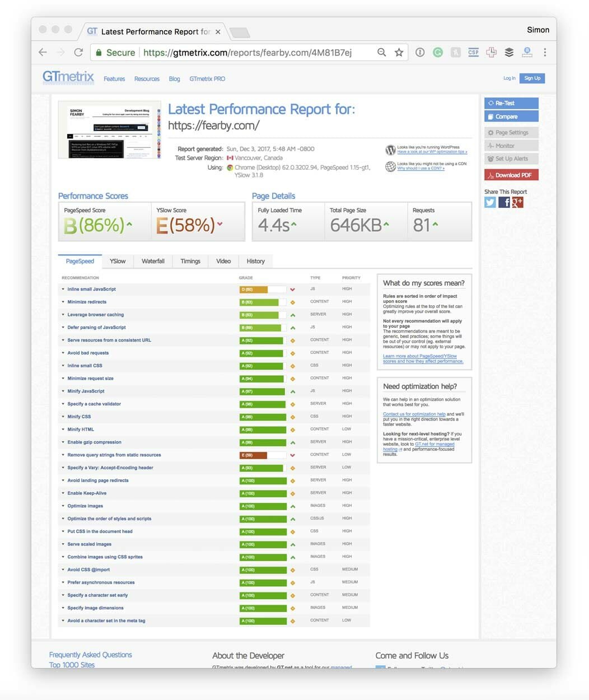Open the GTmetrix PRO menu item

(207, 78)
